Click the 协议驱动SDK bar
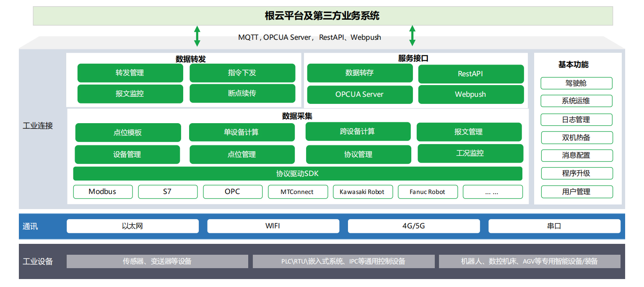 click(x=297, y=173)
